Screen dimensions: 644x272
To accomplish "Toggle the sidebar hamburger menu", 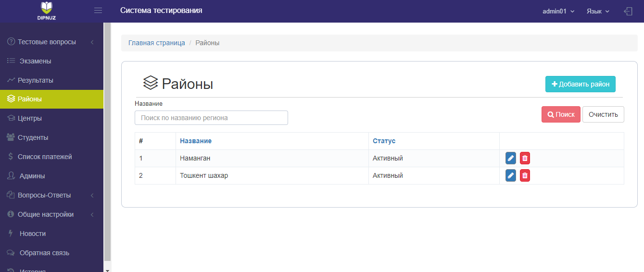I will 98,11.
